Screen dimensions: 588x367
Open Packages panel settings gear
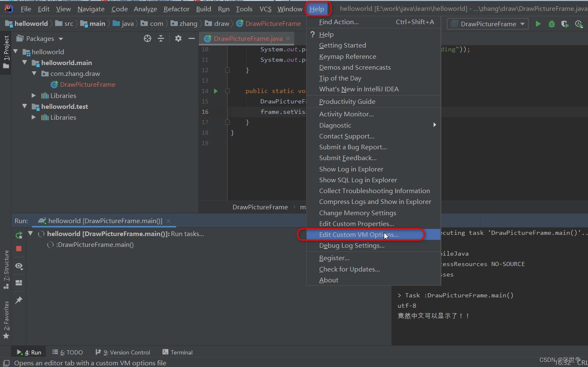click(178, 38)
